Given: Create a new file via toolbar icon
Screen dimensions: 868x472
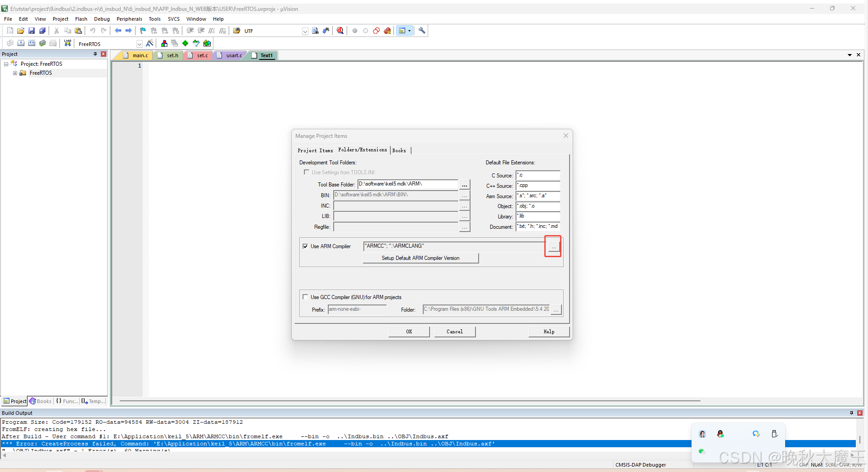Looking at the screenshot, I should (10, 31).
